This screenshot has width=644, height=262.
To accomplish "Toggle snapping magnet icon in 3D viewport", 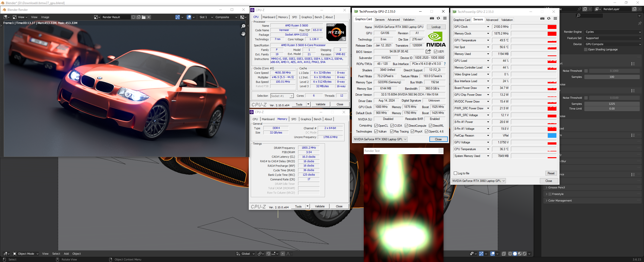I will pyautogui.click(x=268, y=254).
